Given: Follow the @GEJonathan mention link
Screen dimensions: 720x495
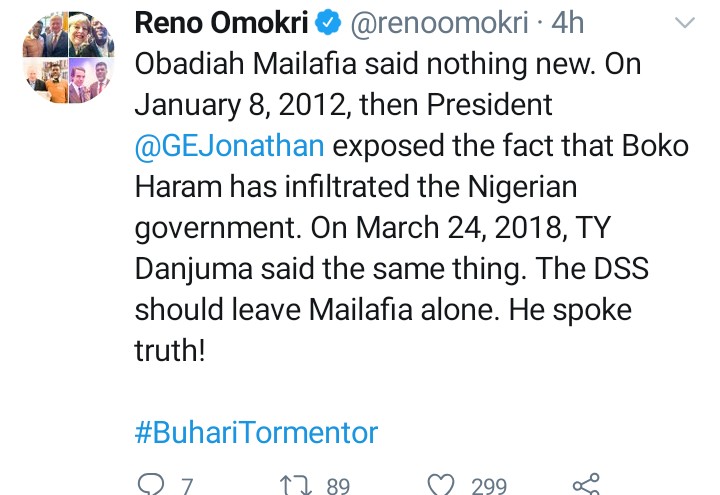Looking at the screenshot, I should 229,145.
